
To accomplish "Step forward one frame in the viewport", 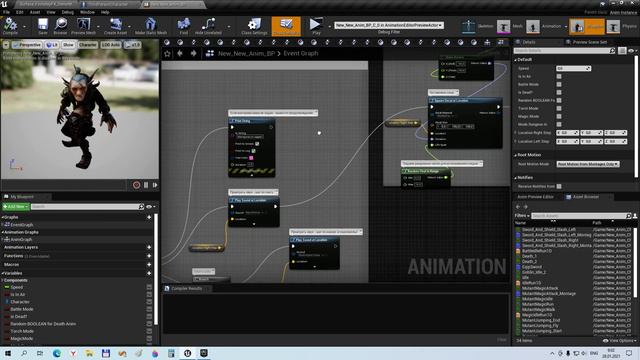I will (155, 185).
